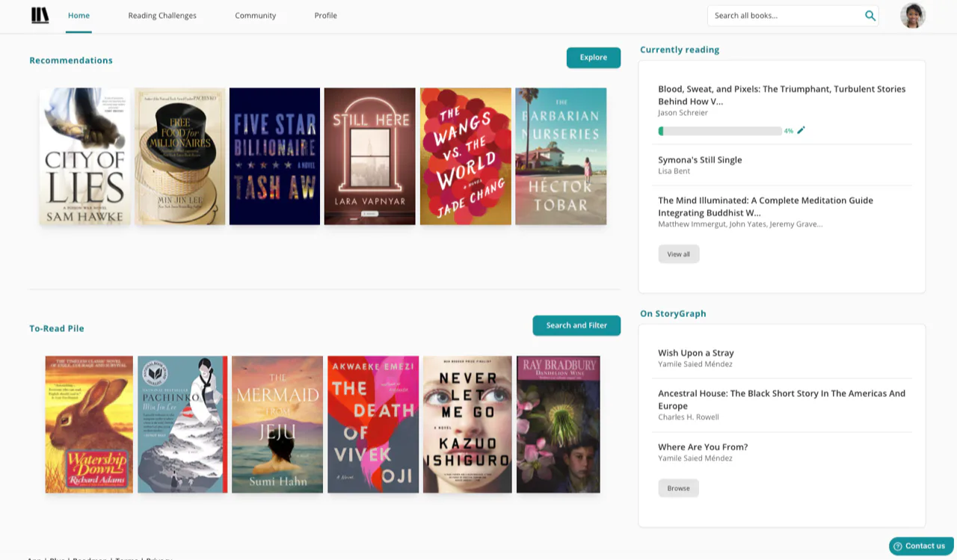Open the user profile avatar
957x560 pixels.
[913, 16]
